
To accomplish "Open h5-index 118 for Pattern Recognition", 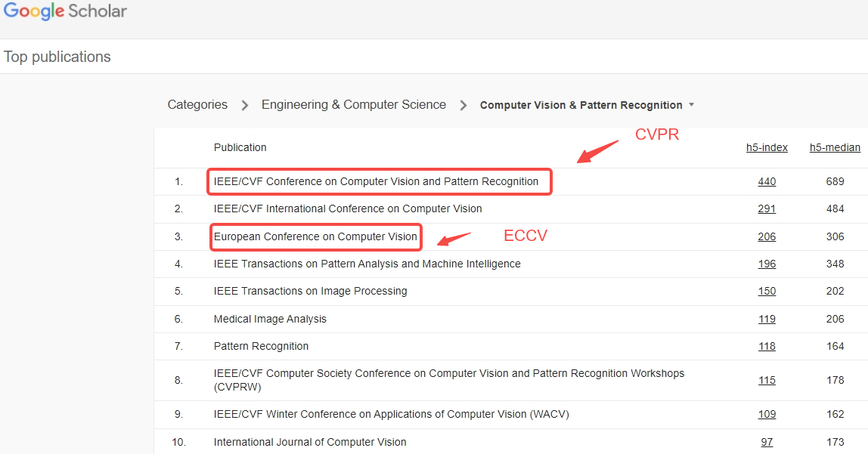I will 767,347.
